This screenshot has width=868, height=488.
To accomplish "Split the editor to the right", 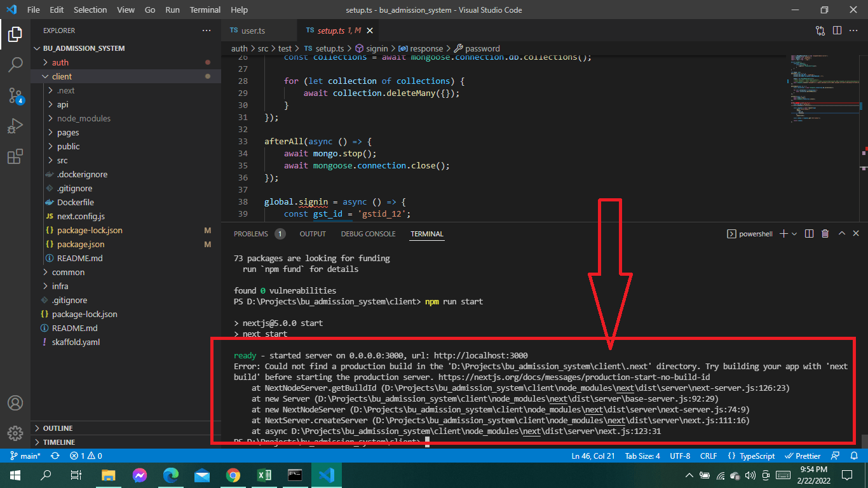I will tap(837, 30).
